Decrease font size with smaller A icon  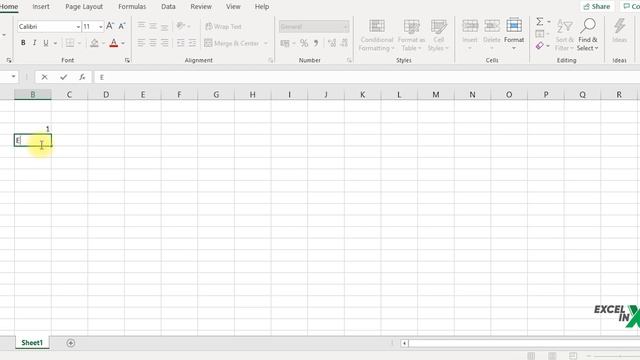click(122, 26)
